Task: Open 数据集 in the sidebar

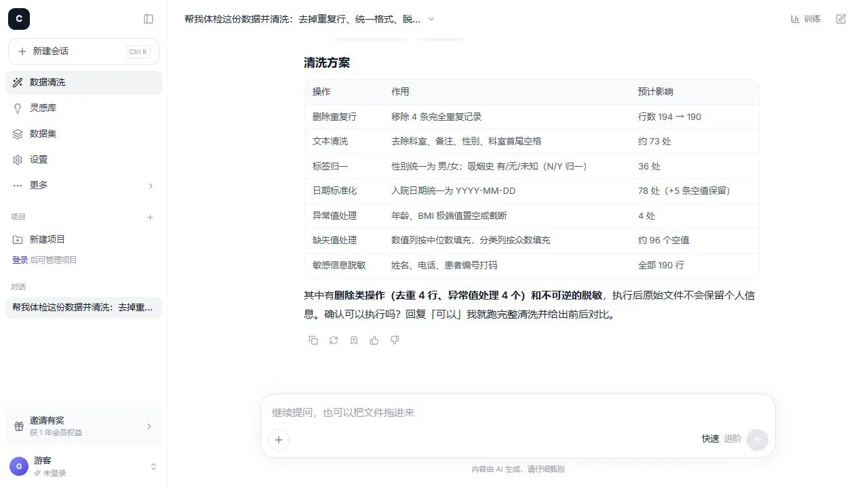Action: click(84, 134)
